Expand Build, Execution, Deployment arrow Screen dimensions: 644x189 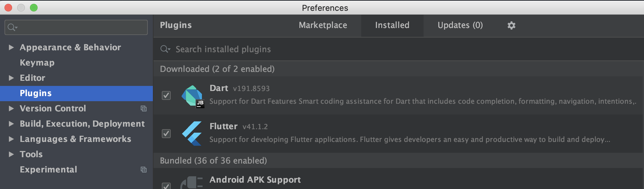pos(11,124)
